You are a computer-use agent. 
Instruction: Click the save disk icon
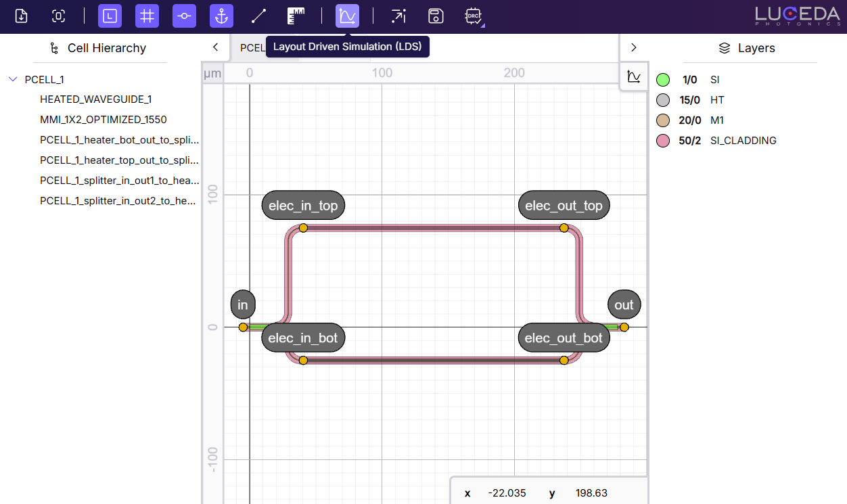(436, 16)
